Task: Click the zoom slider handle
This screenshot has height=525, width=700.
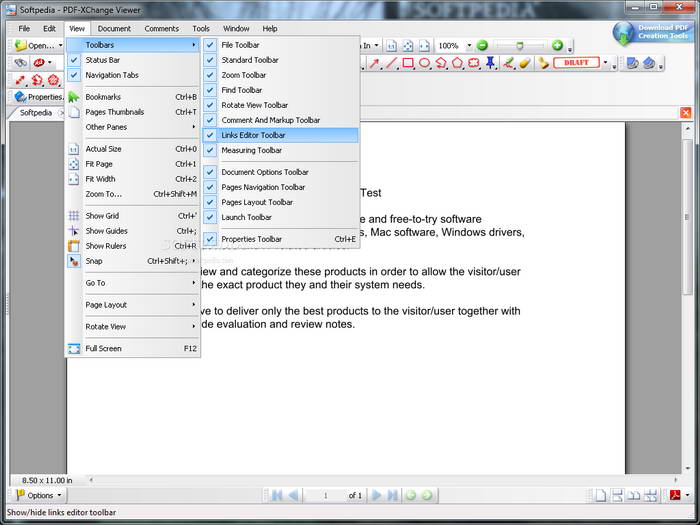Action: (x=519, y=46)
